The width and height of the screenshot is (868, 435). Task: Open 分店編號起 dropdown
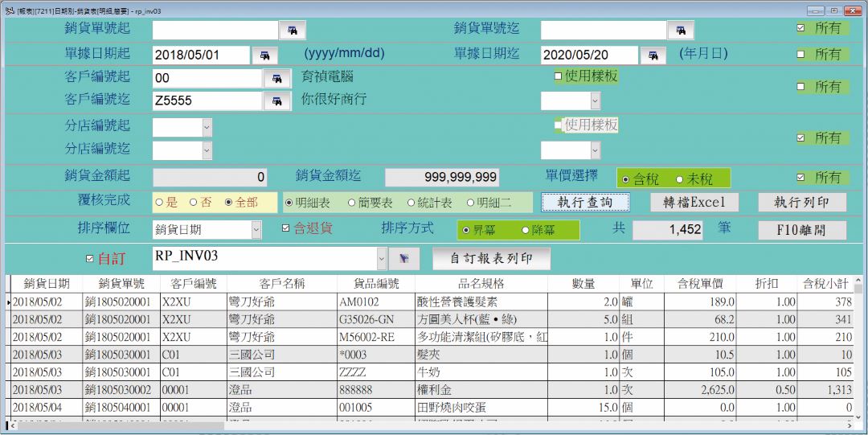(x=207, y=128)
